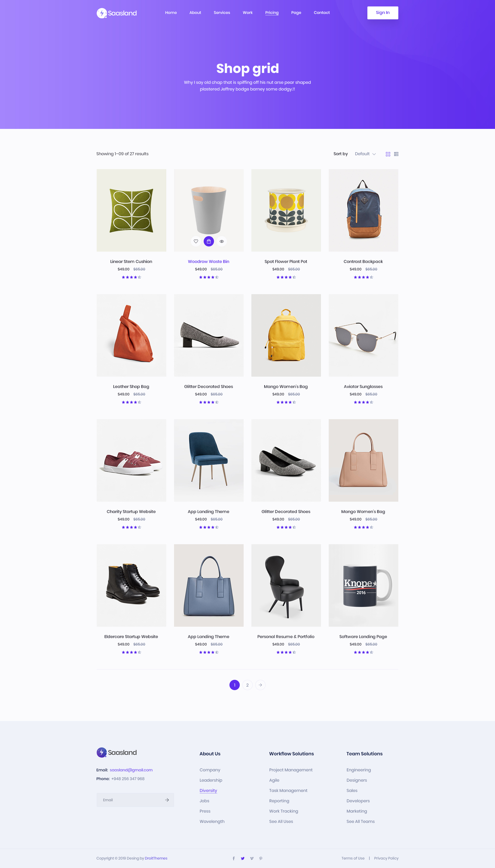Screen dimensions: 495x868
Task: Submit email with arrow icon
Action: pyautogui.click(x=167, y=800)
